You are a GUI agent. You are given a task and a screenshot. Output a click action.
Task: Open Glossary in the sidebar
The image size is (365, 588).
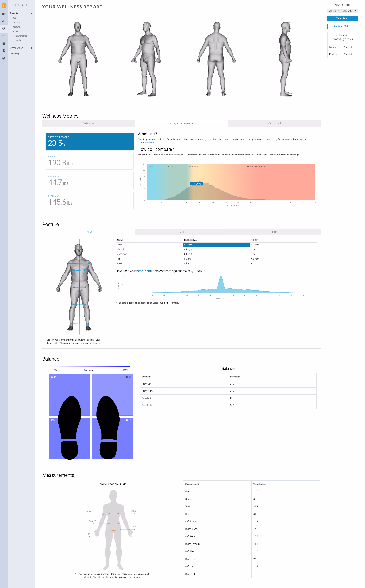point(15,53)
